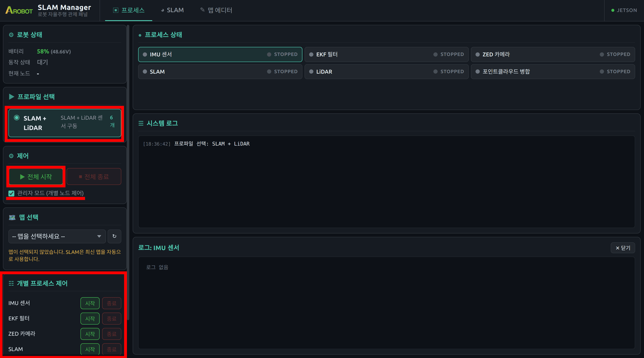This screenshot has height=358, width=644.
Task: Click the AROBOT logo
Action: 19,10
